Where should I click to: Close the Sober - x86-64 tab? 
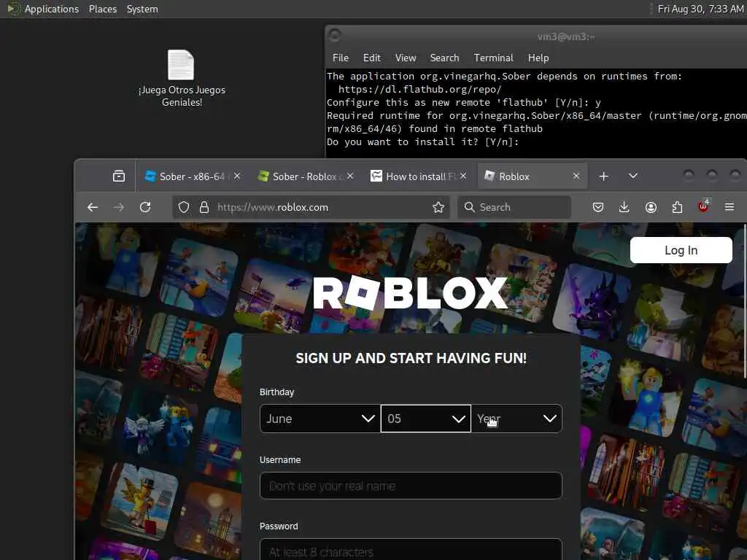[237, 176]
